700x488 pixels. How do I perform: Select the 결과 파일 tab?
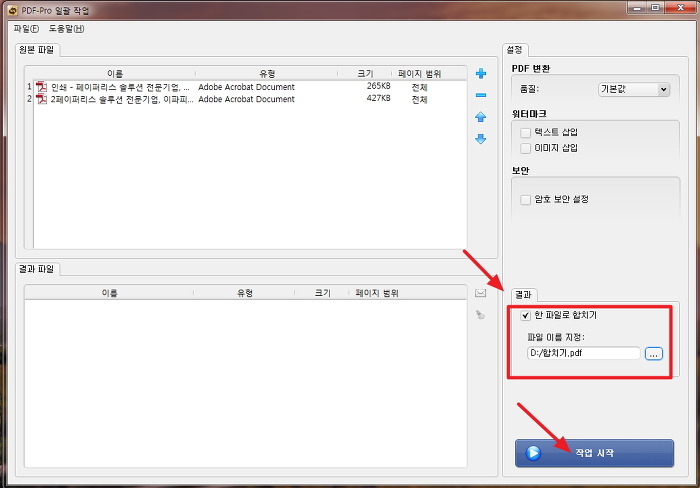[37, 269]
